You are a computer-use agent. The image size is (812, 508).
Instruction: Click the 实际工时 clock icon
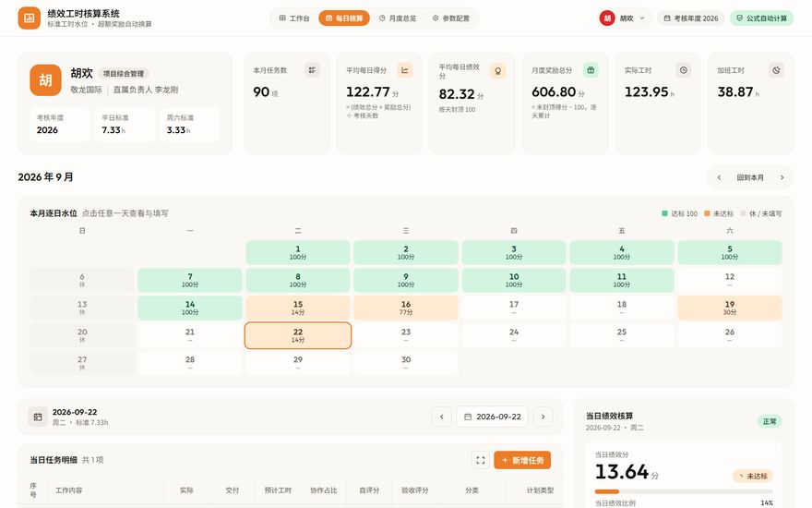click(684, 70)
